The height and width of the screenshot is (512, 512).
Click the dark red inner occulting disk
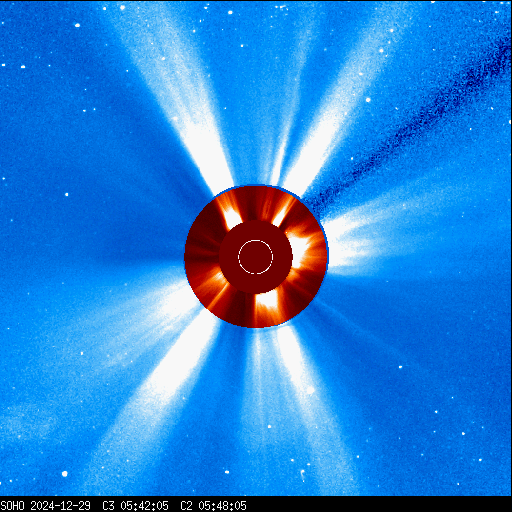(256, 257)
